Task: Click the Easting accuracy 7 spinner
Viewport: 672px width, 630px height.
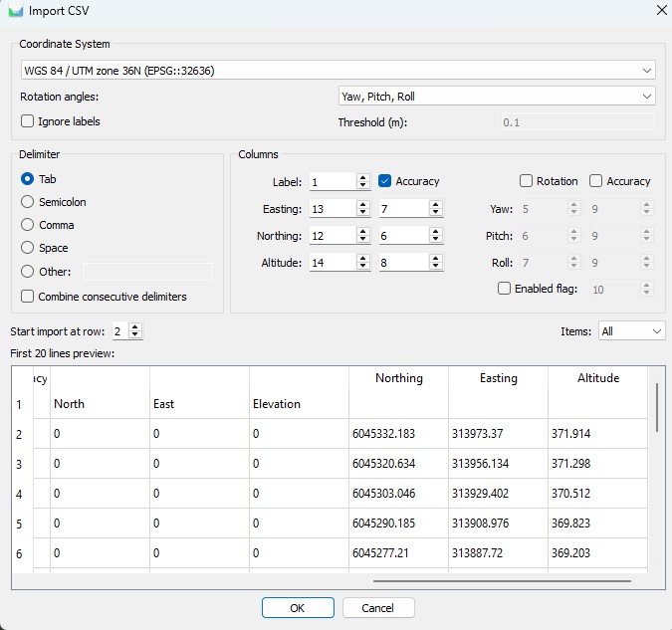Action: coord(435,208)
